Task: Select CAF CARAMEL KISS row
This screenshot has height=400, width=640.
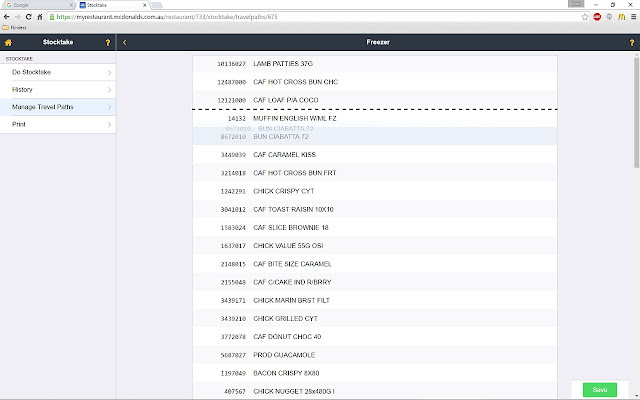Action: pyautogui.click(x=375, y=155)
